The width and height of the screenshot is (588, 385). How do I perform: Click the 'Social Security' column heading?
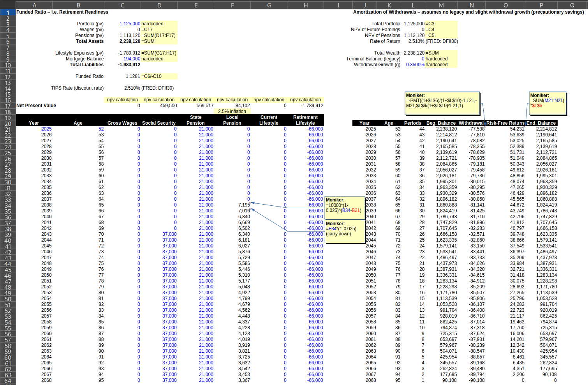159,123
